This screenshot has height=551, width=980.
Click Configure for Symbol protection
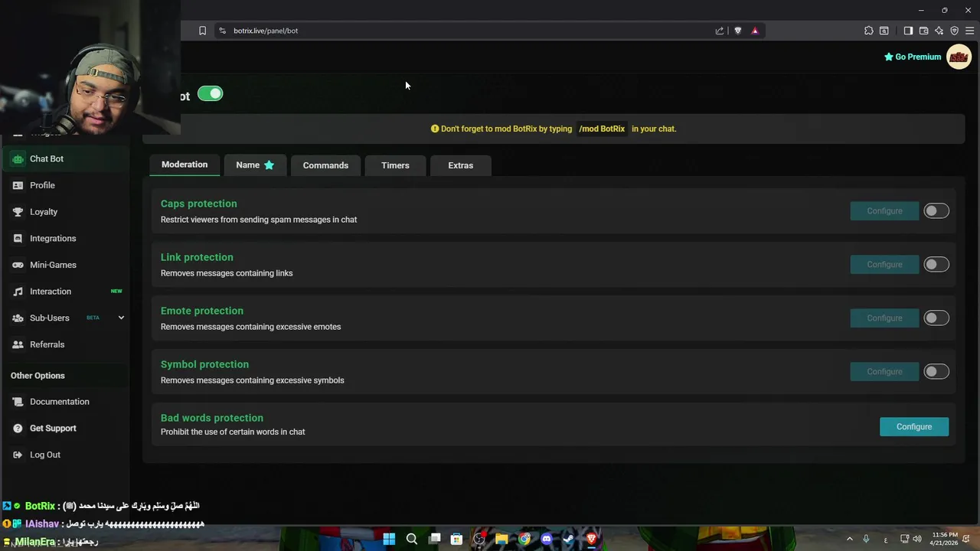[884, 372]
